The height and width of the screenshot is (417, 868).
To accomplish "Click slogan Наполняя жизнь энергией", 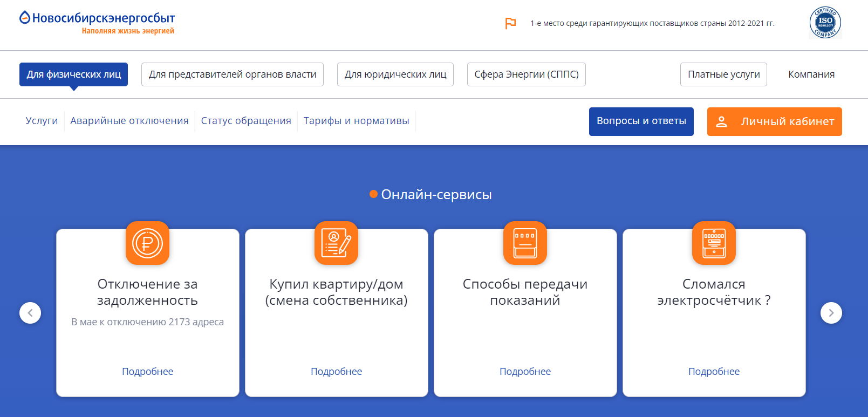I will click(x=128, y=31).
